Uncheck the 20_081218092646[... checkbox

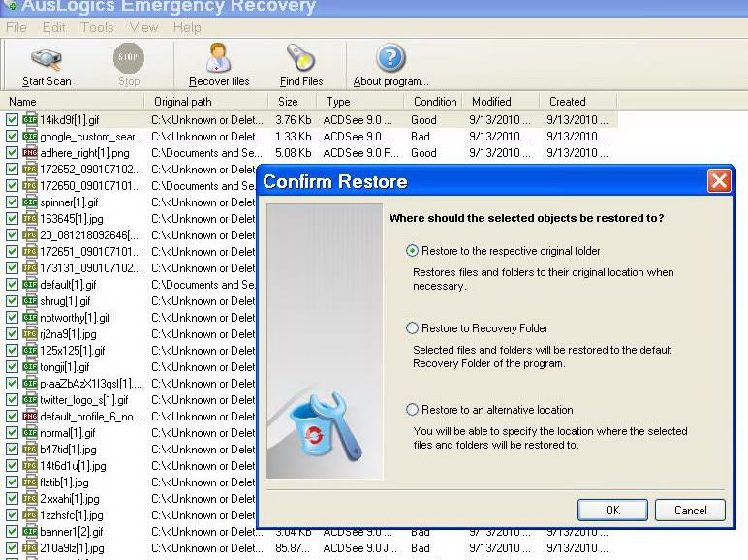[12, 235]
